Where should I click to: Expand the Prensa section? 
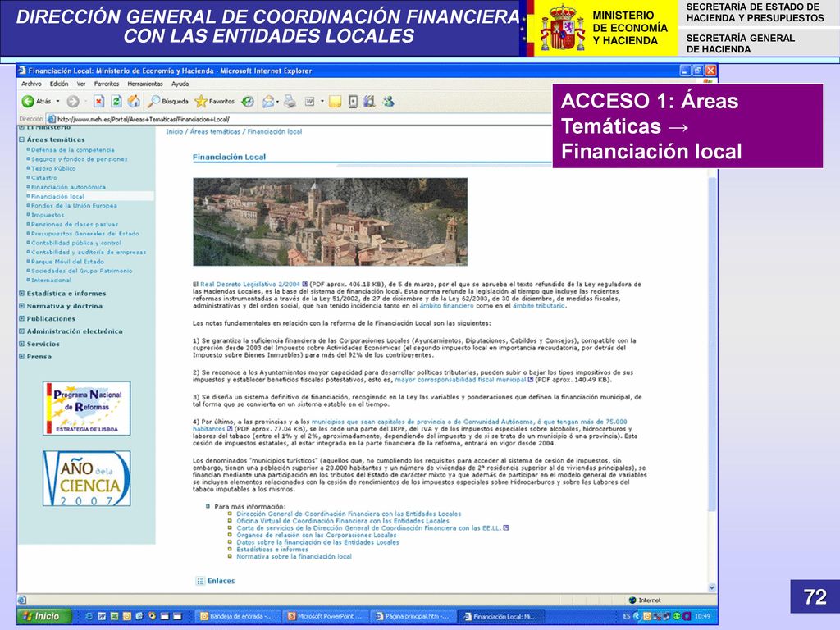22,357
